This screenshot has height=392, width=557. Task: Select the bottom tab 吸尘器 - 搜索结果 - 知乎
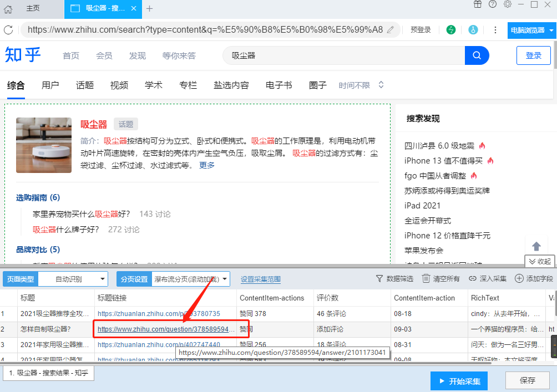pyautogui.click(x=49, y=373)
